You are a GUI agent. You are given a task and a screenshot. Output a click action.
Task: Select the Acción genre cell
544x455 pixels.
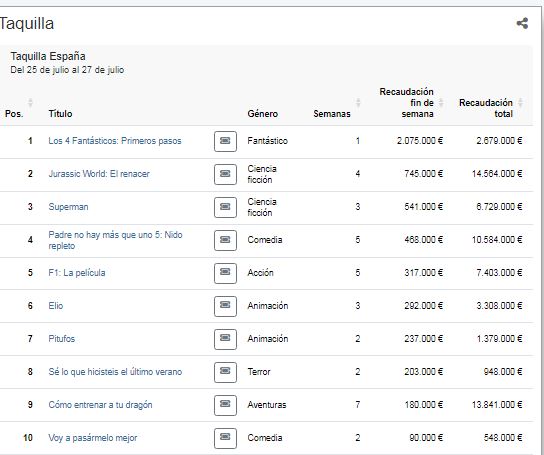pos(261,273)
